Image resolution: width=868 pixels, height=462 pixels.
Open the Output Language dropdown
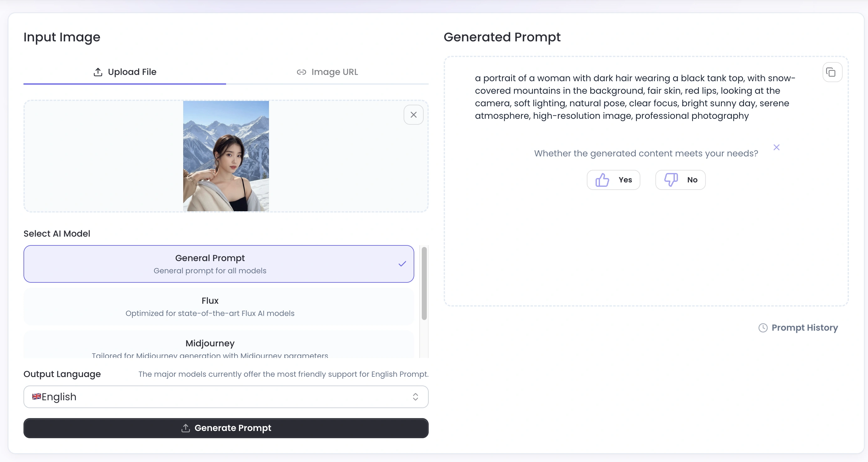tap(226, 397)
